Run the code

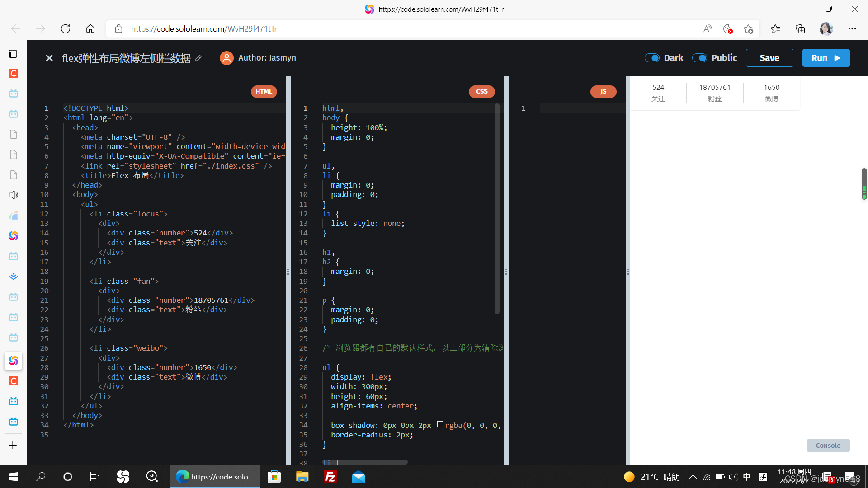coord(826,58)
